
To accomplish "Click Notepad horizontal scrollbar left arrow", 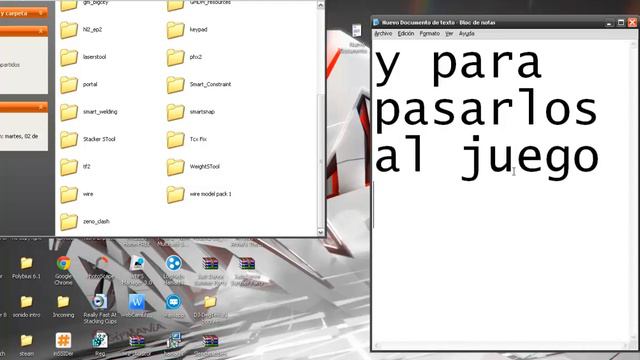I will coord(378,346).
